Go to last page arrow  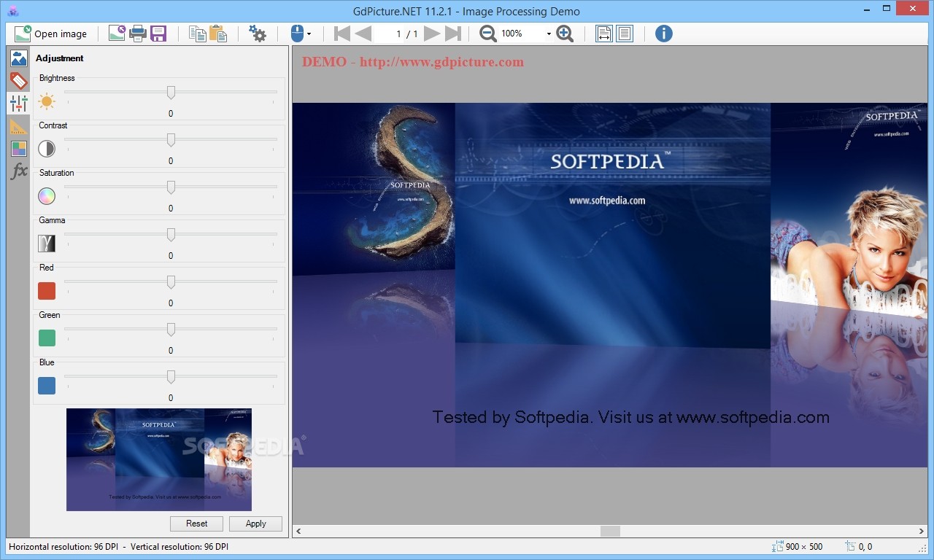[453, 34]
